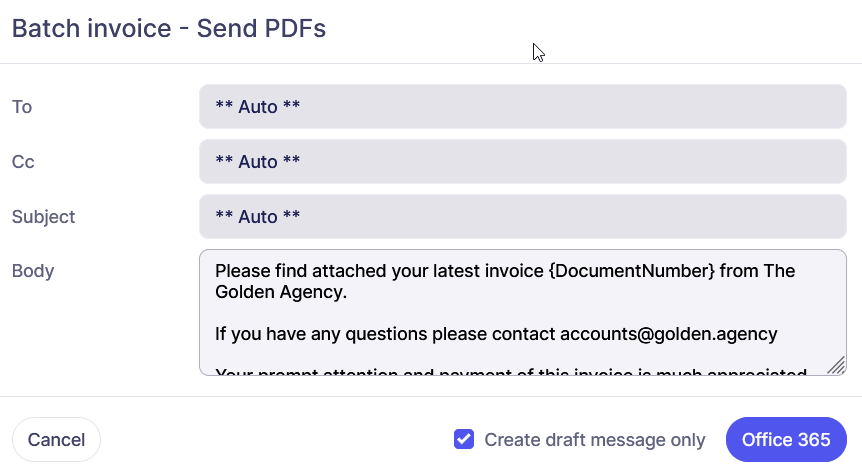Click the To recipient field
The image size is (862, 474).
(522, 106)
